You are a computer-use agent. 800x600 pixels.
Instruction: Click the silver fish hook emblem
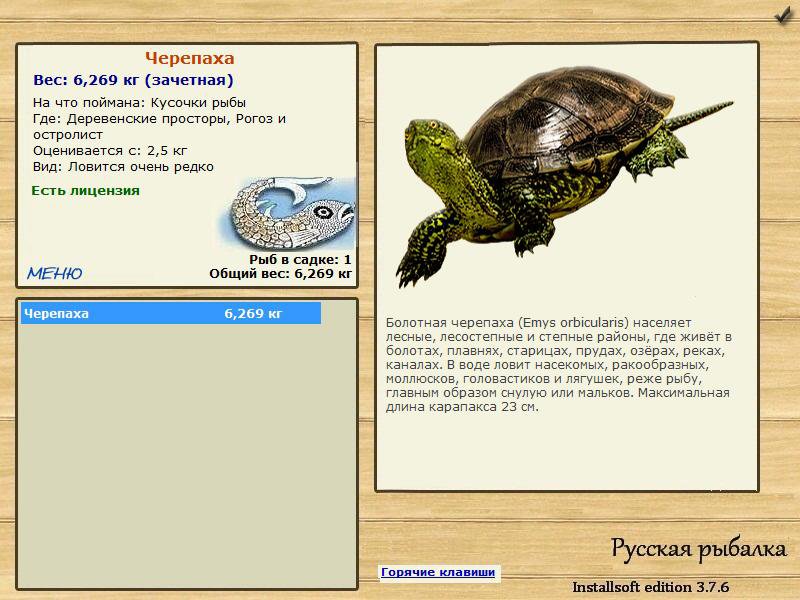(288, 213)
